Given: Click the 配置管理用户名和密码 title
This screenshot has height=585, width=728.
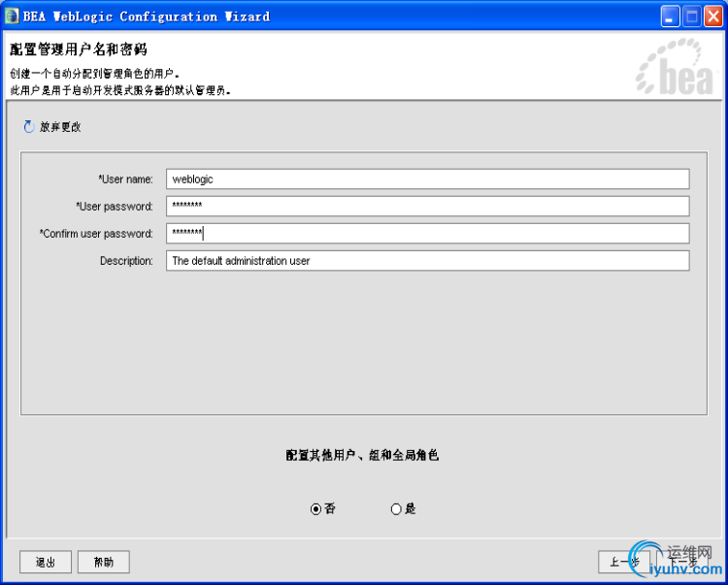Looking at the screenshot, I should tap(79, 49).
